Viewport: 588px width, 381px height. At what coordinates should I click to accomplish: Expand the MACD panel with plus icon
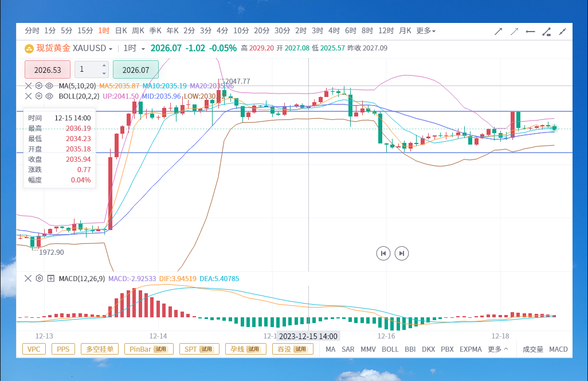[50, 278]
